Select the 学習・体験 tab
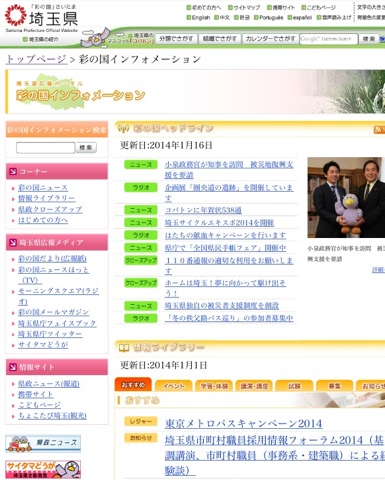This screenshot has height=480, width=385. [214, 386]
